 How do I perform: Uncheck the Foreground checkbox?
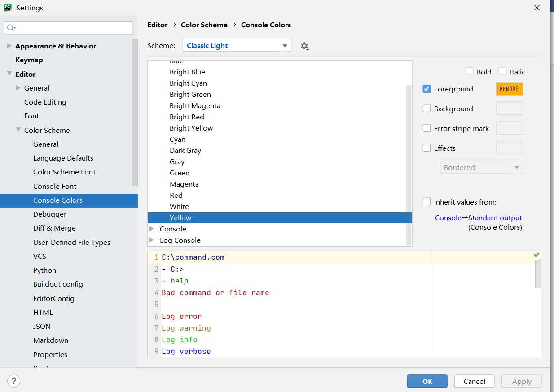(x=427, y=89)
